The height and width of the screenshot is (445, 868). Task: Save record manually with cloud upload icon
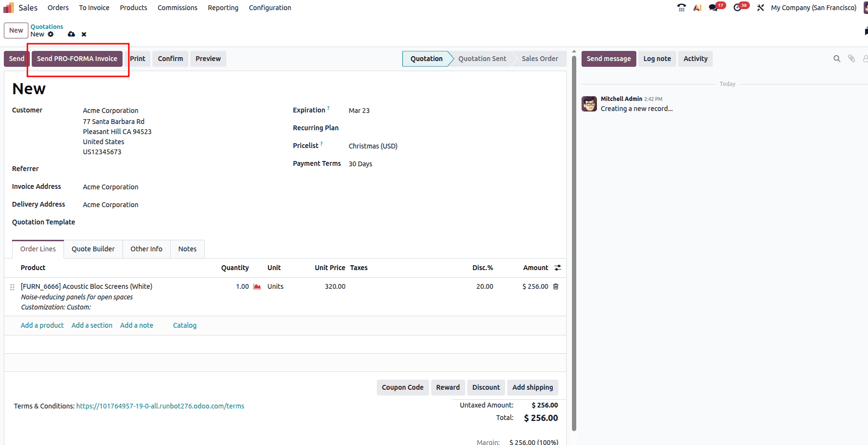tap(71, 34)
